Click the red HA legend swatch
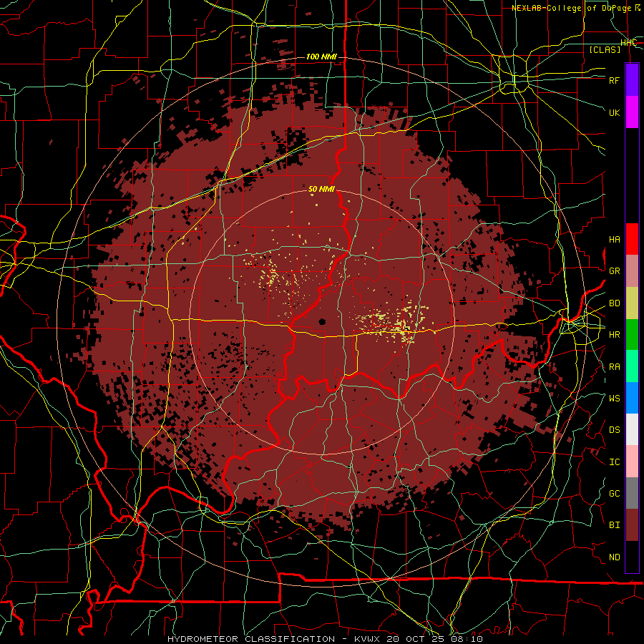The width and height of the screenshot is (644, 644). 632,239
